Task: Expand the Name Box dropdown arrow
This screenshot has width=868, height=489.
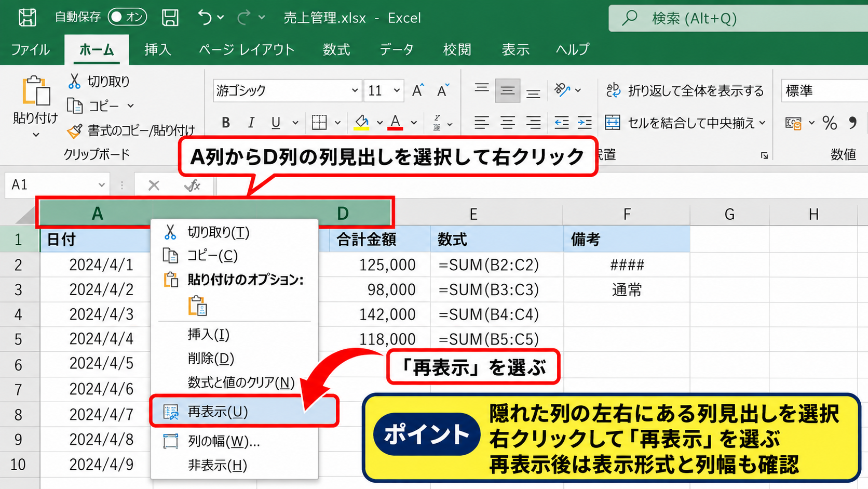Action: pyautogui.click(x=101, y=185)
